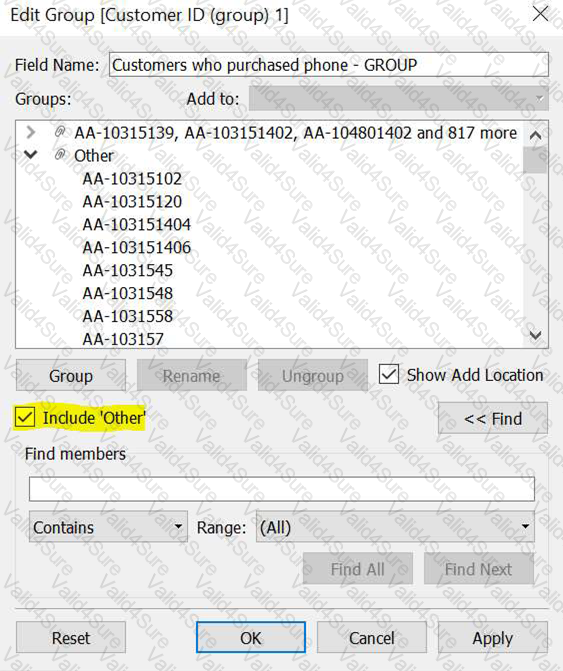
Task: Open the Add to dropdown
Action: tap(398, 98)
